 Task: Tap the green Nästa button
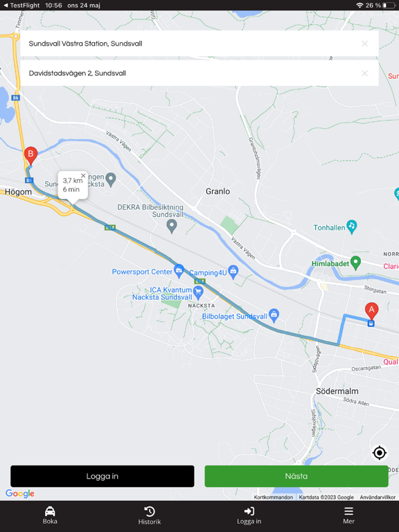click(x=296, y=476)
